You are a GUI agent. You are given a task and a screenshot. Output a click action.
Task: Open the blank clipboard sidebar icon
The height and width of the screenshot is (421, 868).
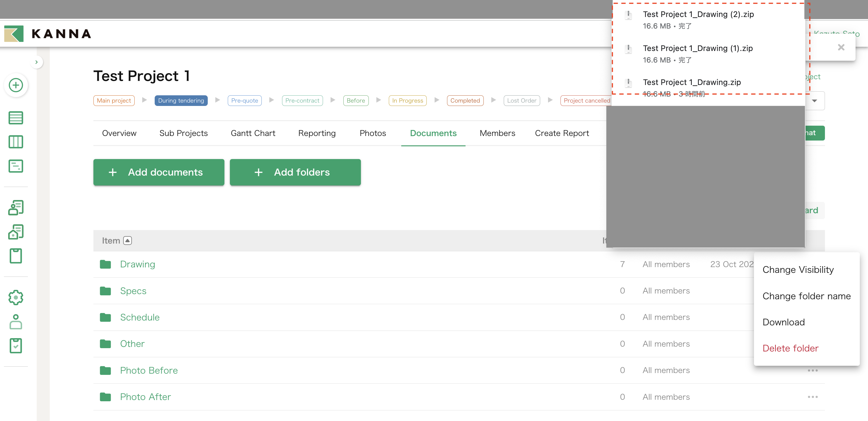(x=15, y=256)
